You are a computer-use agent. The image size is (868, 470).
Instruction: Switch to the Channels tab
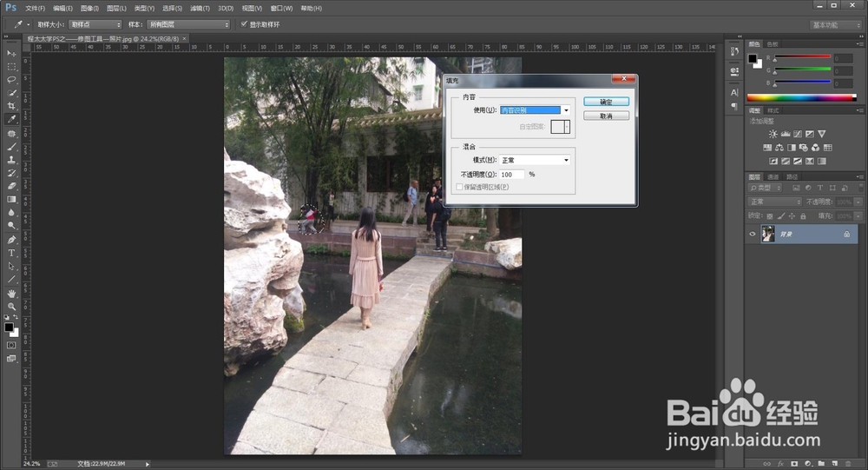coord(773,177)
